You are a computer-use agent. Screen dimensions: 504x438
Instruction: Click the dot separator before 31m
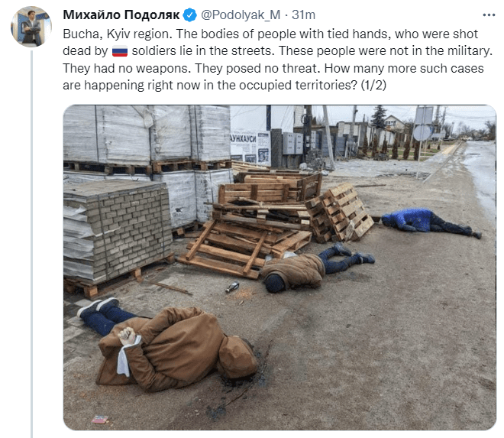286,15
